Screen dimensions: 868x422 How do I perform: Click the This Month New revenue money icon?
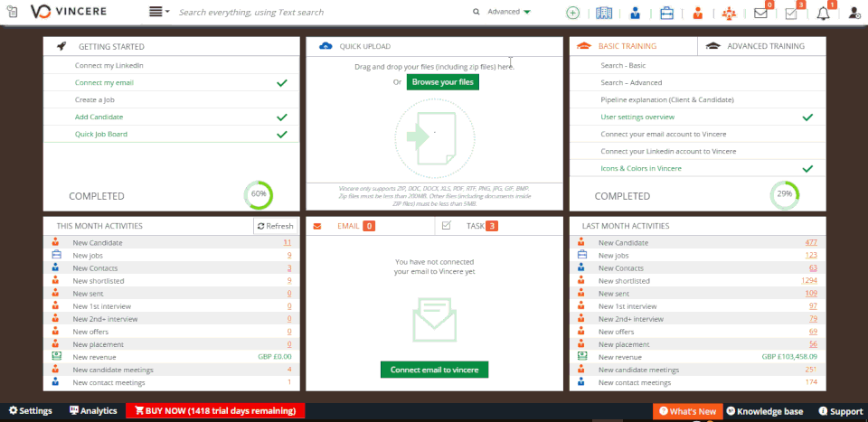(56, 357)
